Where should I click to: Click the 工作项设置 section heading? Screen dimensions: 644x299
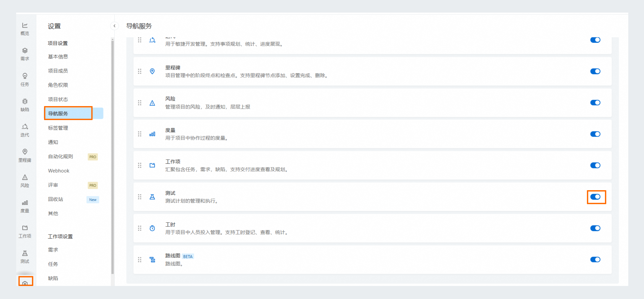pyautogui.click(x=60, y=237)
